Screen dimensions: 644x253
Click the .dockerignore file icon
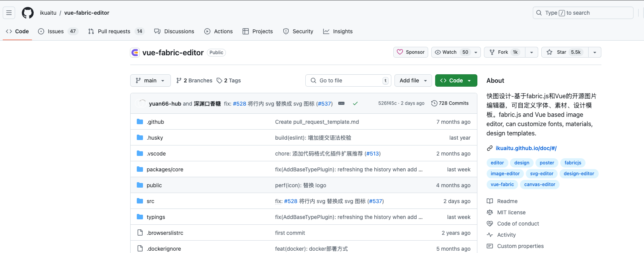tap(140, 249)
